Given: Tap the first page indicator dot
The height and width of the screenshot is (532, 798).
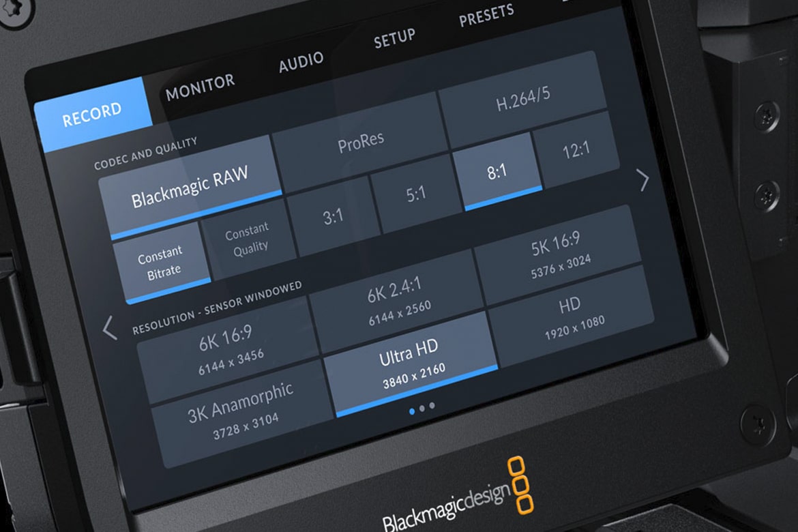Looking at the screenshot, I should point(412,411).
